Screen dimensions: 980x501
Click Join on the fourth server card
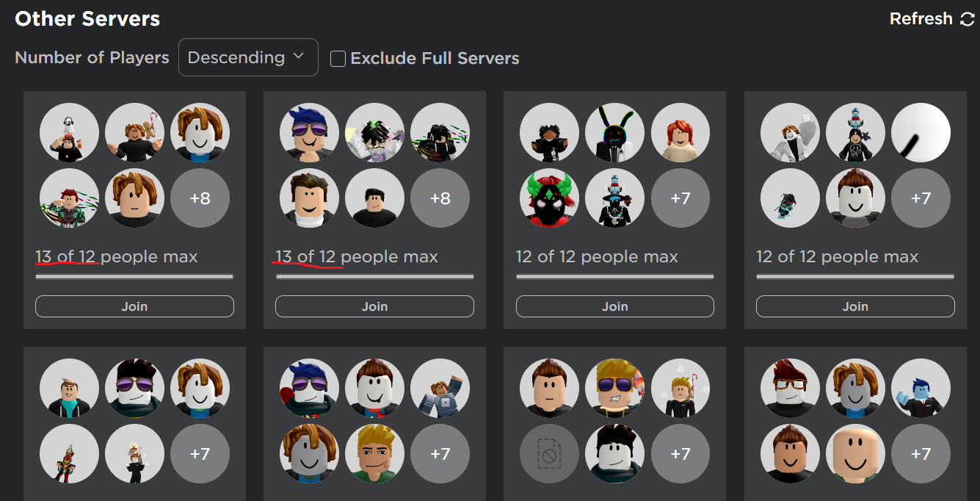[855, 306]
